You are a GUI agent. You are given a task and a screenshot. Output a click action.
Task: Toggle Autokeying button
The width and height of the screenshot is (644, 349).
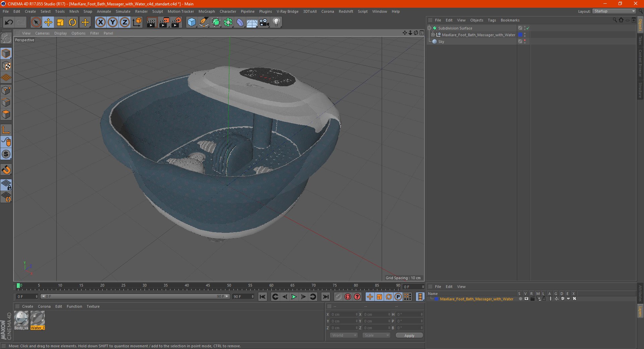click(x=348, y=297)
